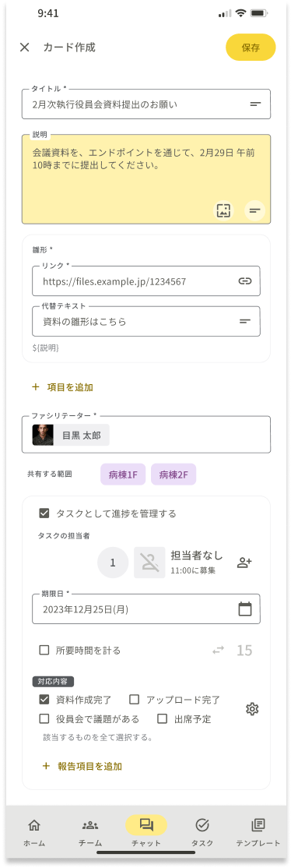Click the text format icon in 代替テキスト field

coord(245,321)
